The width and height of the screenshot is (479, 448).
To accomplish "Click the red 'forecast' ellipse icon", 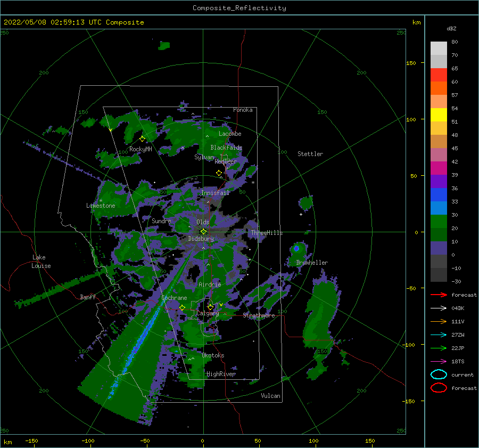I will pyautogui.click(x=439, y=388).
